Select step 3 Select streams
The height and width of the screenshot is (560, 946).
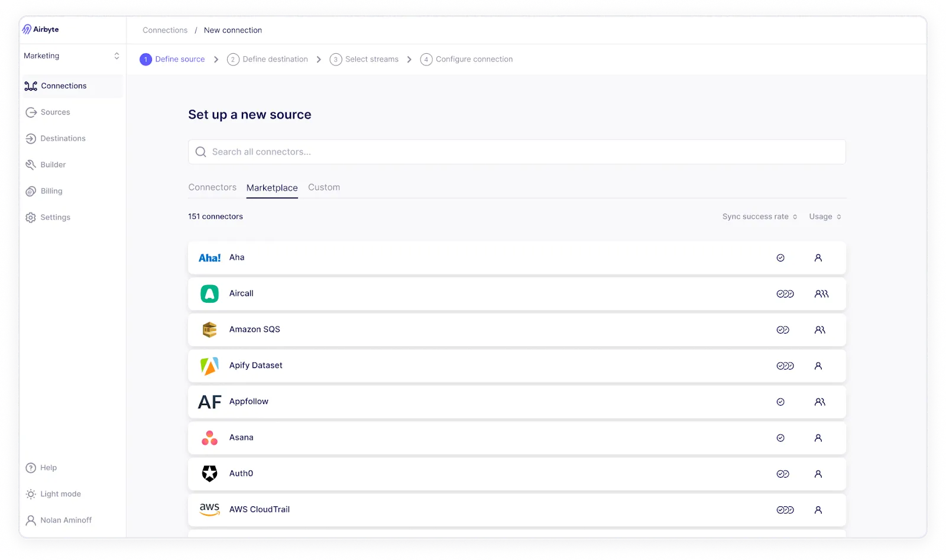click(364, 59)
